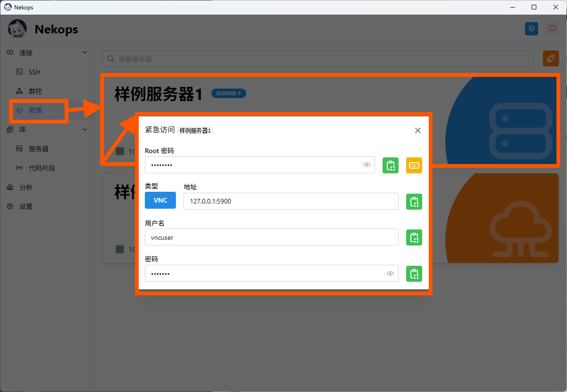Viewport: 567px width, 392px height.
Task: Close the 紧急访问 dialog
Action: (x=417, y=131)
